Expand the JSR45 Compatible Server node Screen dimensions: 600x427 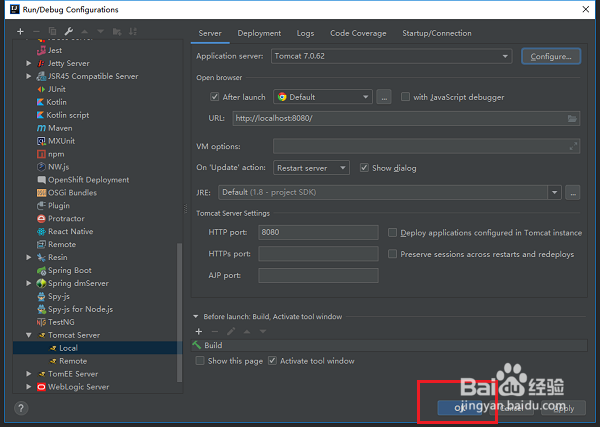click(29, 76)
